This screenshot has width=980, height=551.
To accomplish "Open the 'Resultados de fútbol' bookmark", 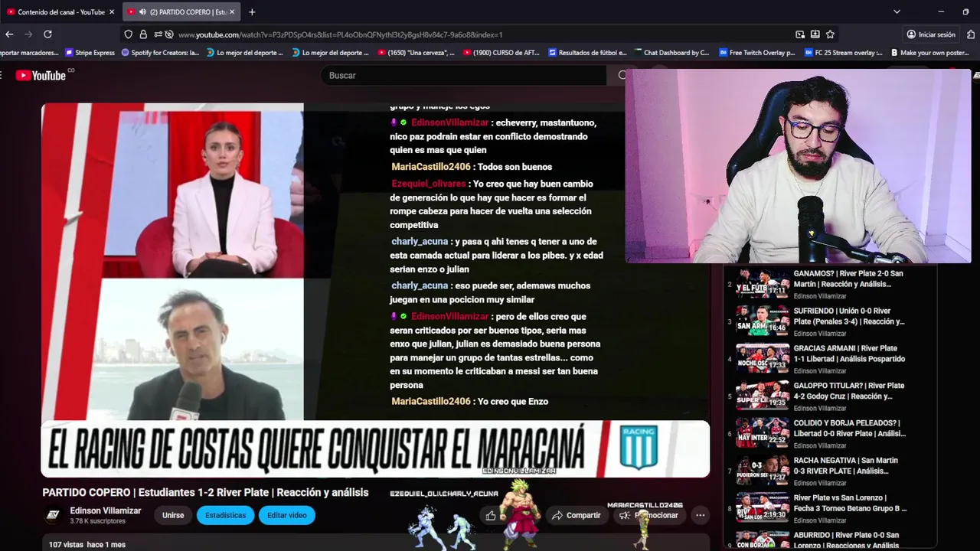I will (x=587, y=53).
